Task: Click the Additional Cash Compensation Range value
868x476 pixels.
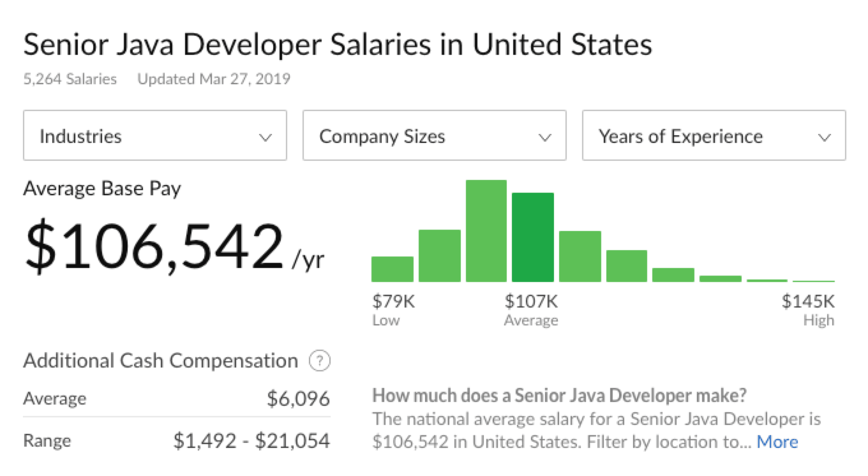Action: pos(252,440)
